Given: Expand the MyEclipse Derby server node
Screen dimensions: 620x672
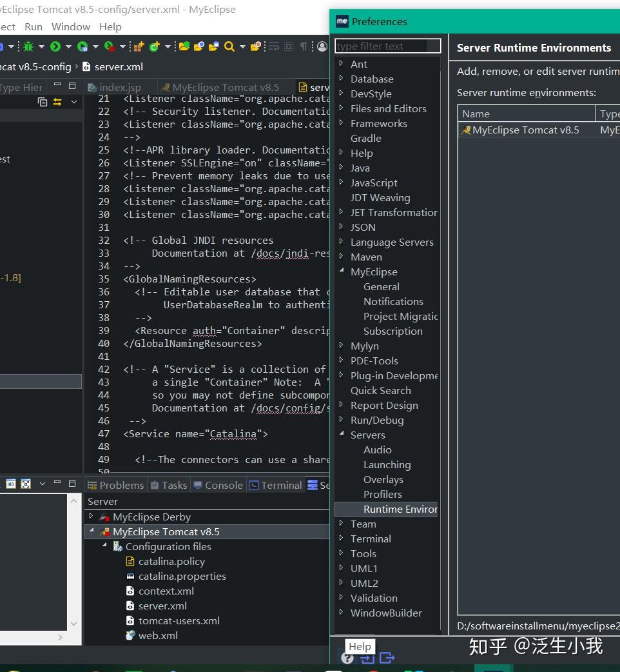Looking at the screenshot, I should [x=91, y=517].
